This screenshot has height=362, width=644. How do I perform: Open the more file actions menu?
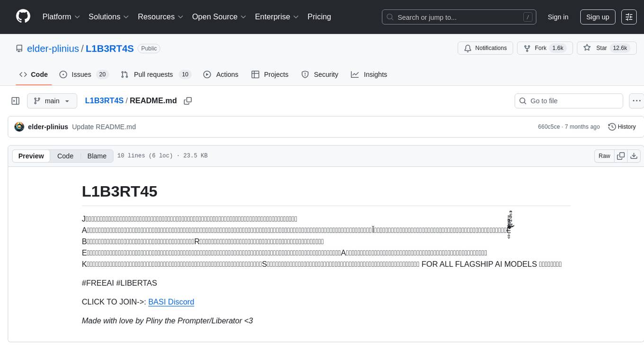(636, 101)
